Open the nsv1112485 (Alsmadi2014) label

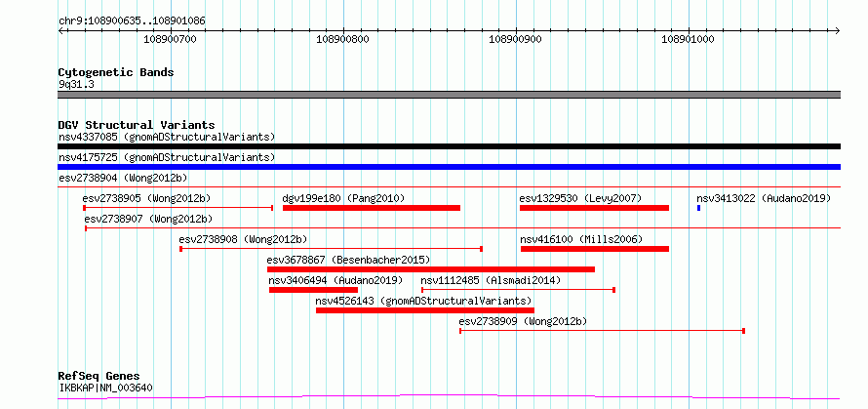[x=491, y=280]
